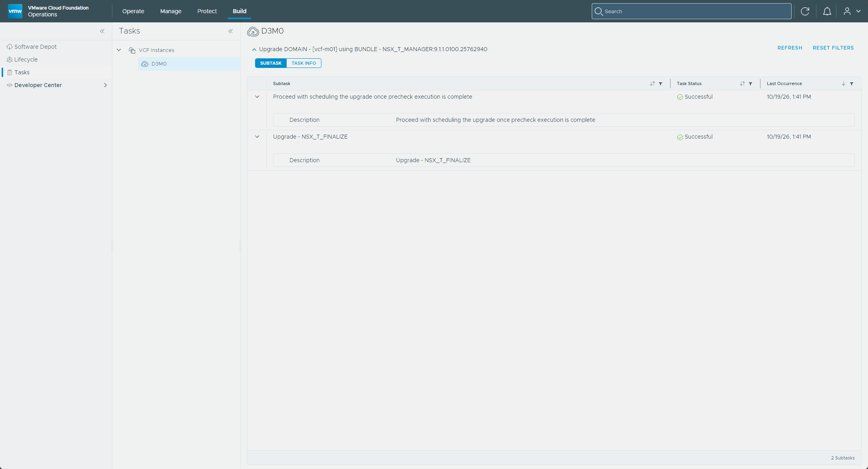Click the Upgrade - NSX_T_FINALIZE description value

433,160
